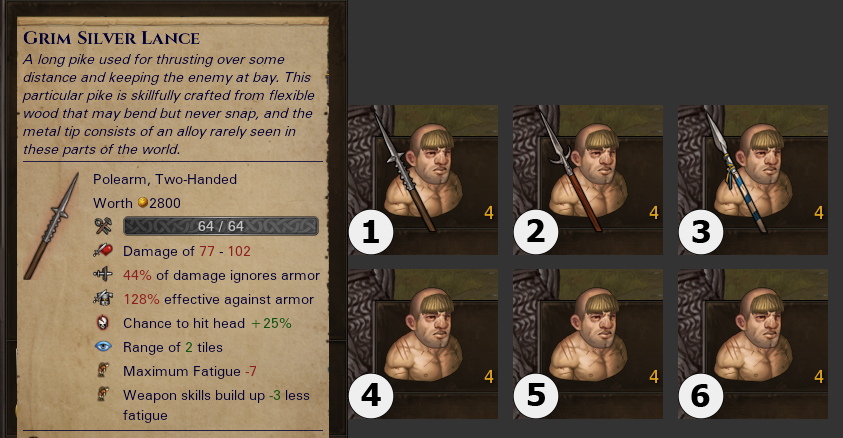Click the Grim Silver Lance weapon image

[x=52, y=226]
